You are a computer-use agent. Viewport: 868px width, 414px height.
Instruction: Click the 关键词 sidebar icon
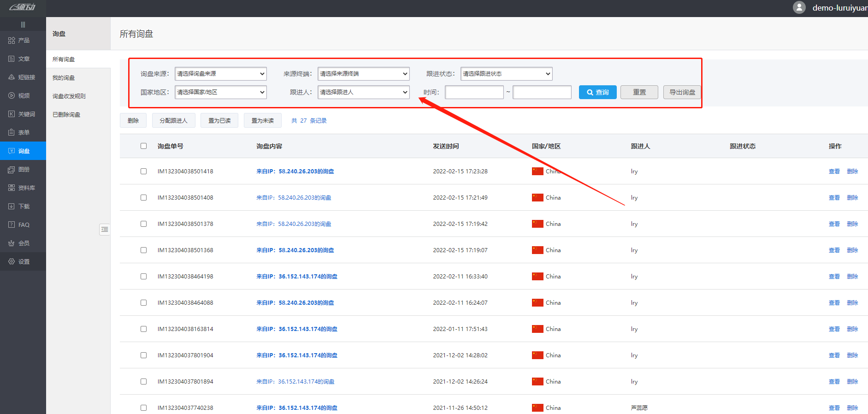point(12,114)
